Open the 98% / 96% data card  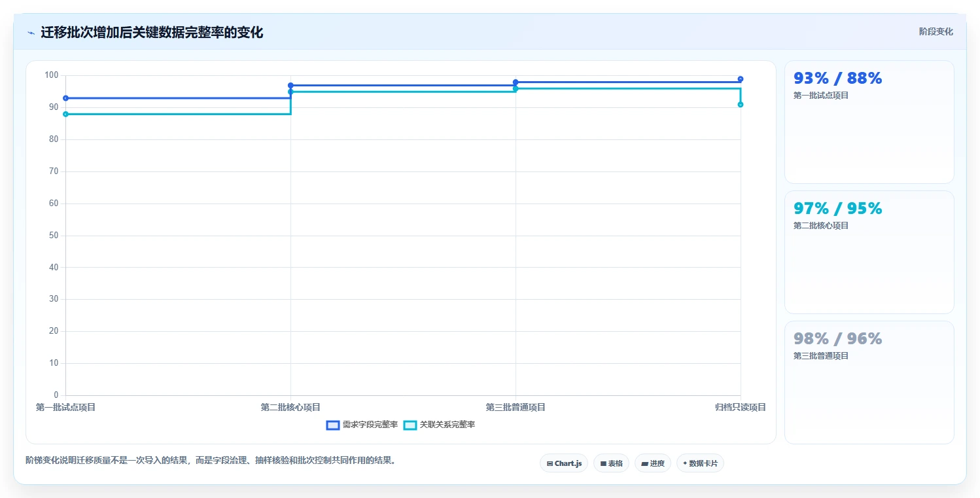point(869,382)
